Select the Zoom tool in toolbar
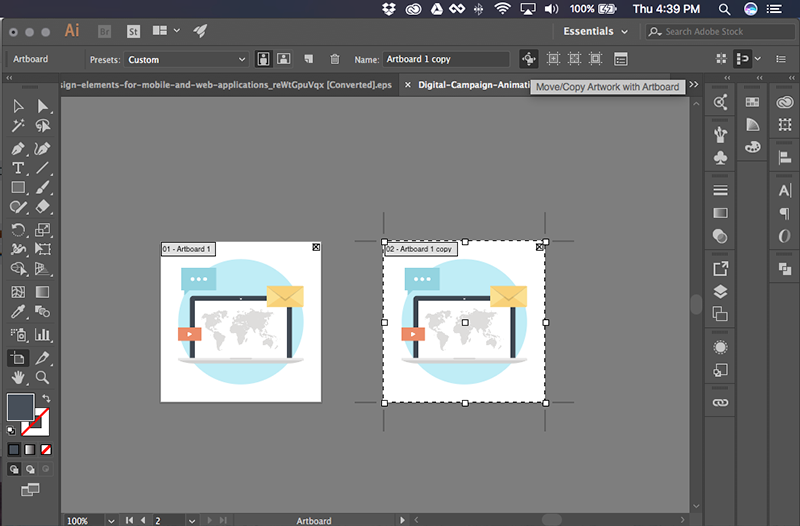Screen dimensions: 800x526 [x=43, y=377]
